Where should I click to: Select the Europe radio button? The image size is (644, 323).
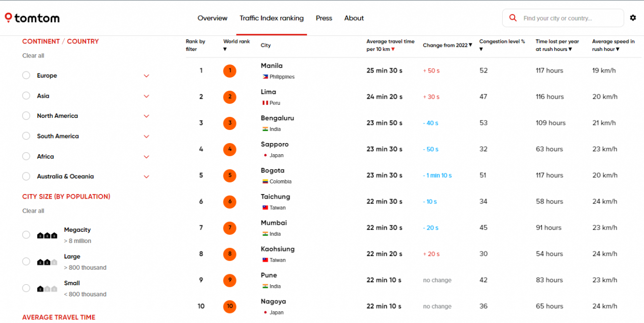(x=26, y=76)
